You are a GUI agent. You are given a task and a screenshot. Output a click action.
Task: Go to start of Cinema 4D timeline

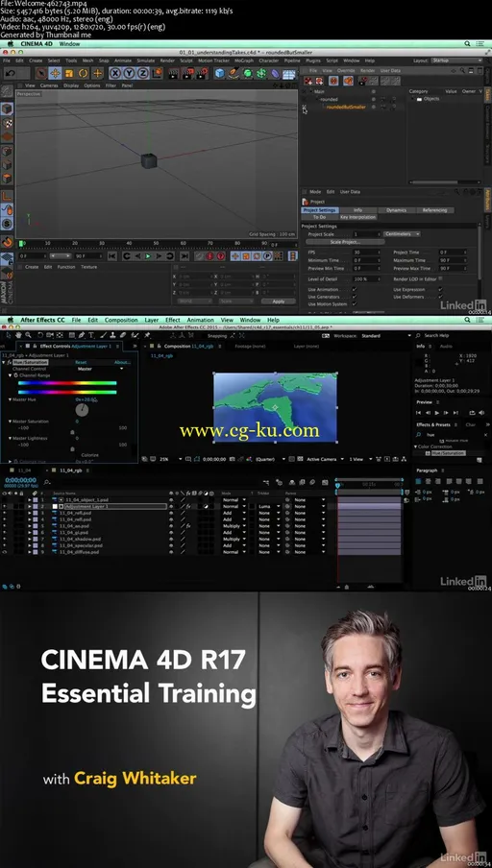click(111, 256)
